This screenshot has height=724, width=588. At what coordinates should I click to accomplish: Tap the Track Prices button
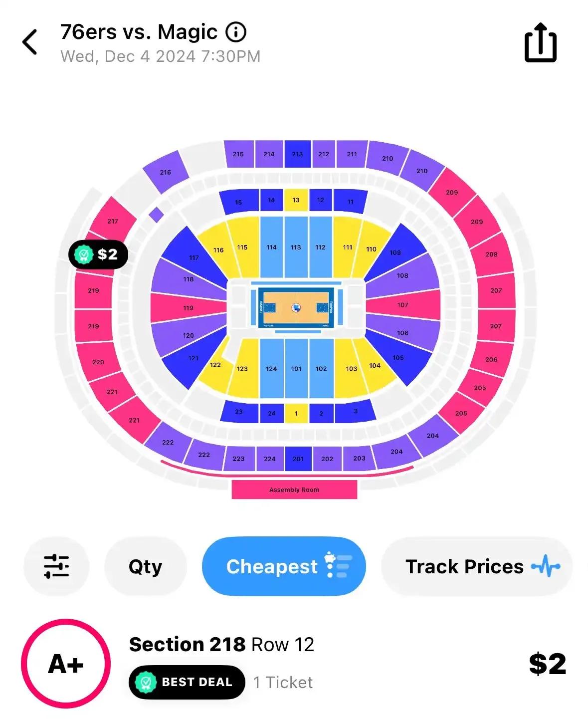[x=477, y=566]
